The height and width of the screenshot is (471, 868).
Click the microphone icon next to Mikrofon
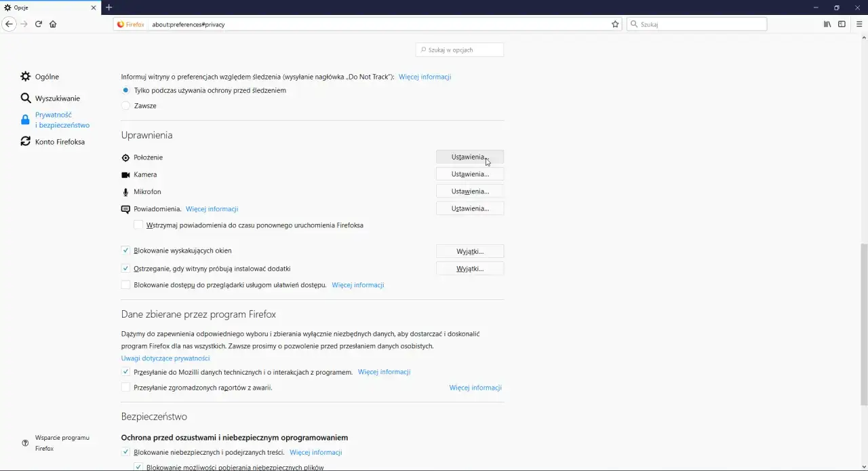tap(125, 191)
